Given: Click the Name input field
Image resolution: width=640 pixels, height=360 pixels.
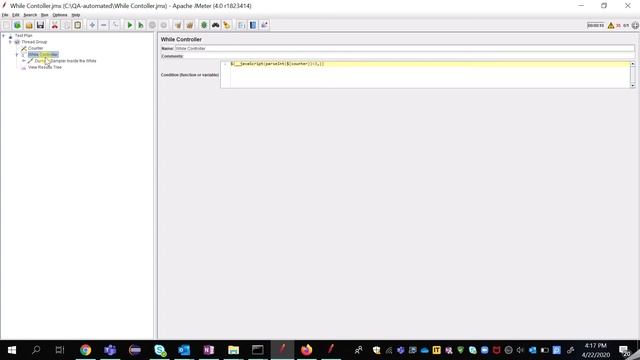Looking at the screenshot, I should tap(404, 48).
